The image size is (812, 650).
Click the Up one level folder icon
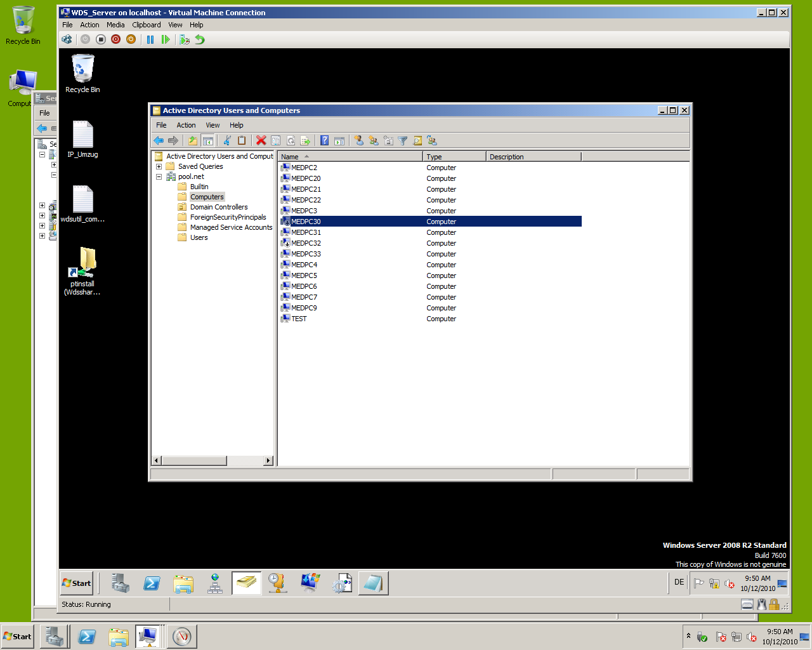[192, 140]
